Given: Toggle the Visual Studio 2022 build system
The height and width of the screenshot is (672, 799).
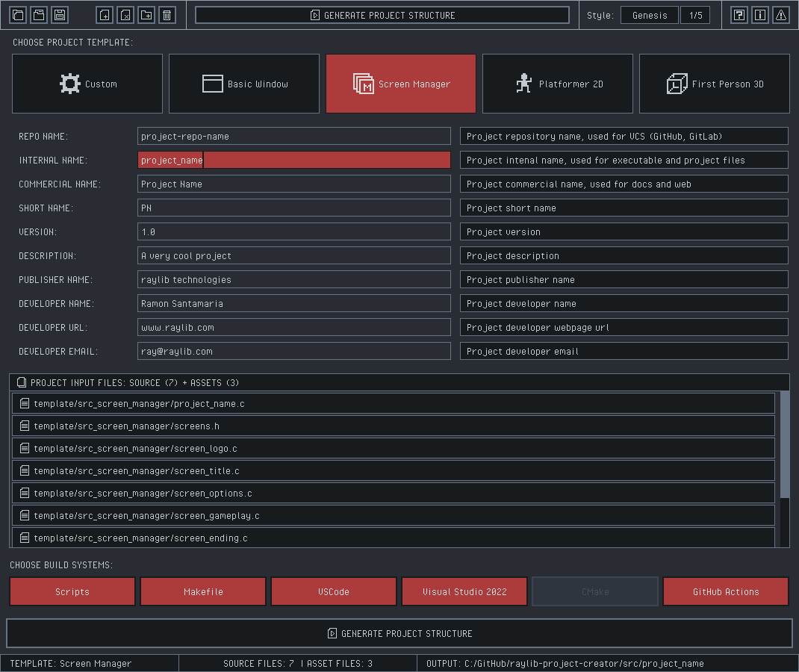Looking at the screenshot, I should 464,591.
